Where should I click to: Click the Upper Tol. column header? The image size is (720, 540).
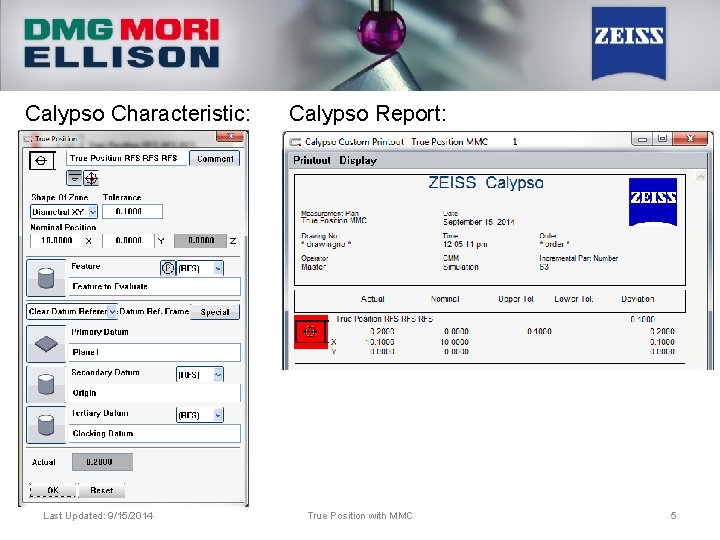point(516,299)
